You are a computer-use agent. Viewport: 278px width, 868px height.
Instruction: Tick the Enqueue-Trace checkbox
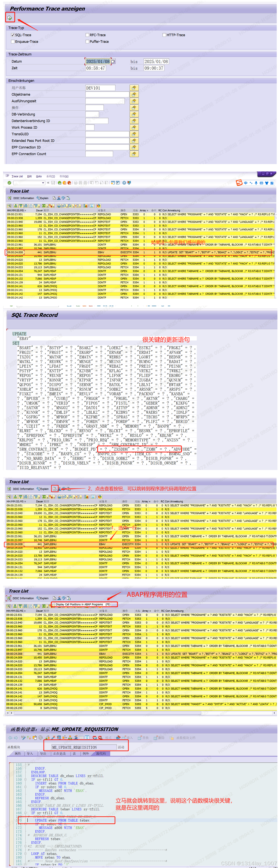click(x=13, y=42)
